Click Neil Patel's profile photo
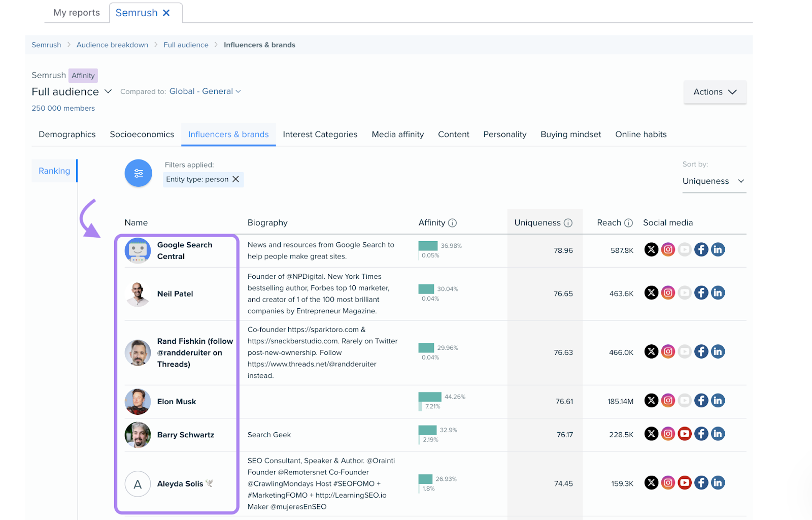The width and height of the screenshot is (812, 520). pos(138,294)
